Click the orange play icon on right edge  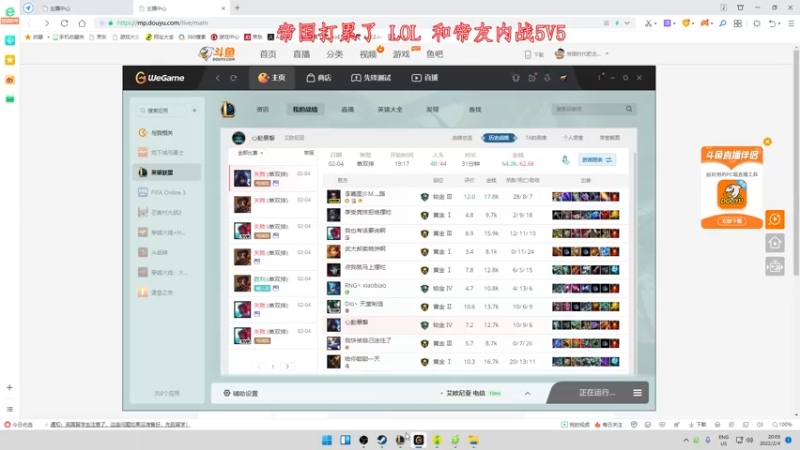[x=774, y=219]
